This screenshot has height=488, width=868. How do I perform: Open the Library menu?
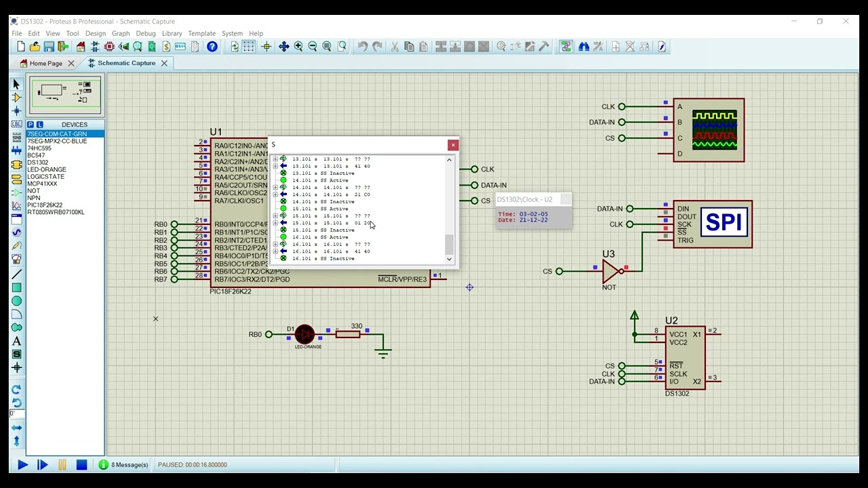[x=172, y=33]
